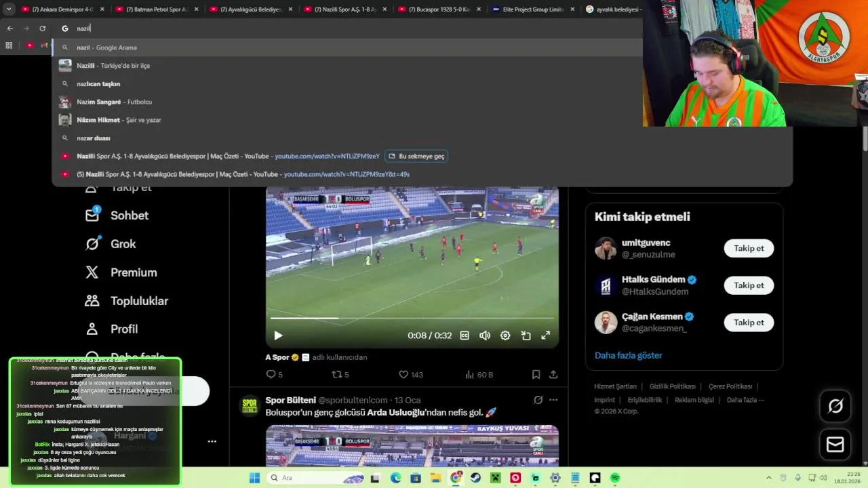Screen dimensions: 868x488
Task: Open floating messages envelope button
Action: click(x=835, y=445)
